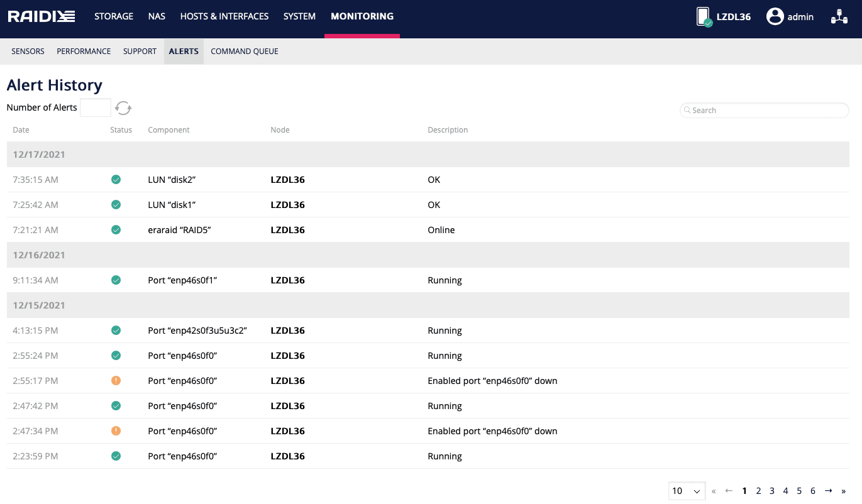Image resolution: width=862 pixels, height=504 pixels.
Task: Click the green status icon at 2:23:59 PM
Action: pos(116,456)
